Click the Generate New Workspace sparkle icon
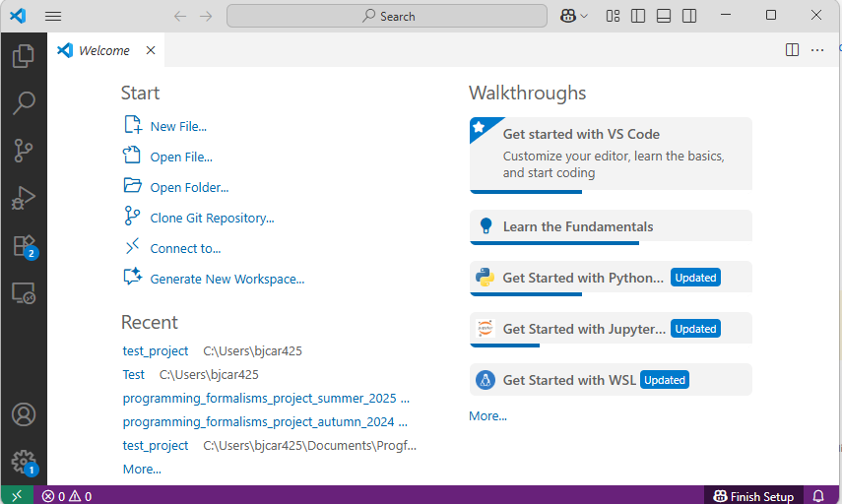The width and height of the screenshot is (842, 504). pos(132,277)
